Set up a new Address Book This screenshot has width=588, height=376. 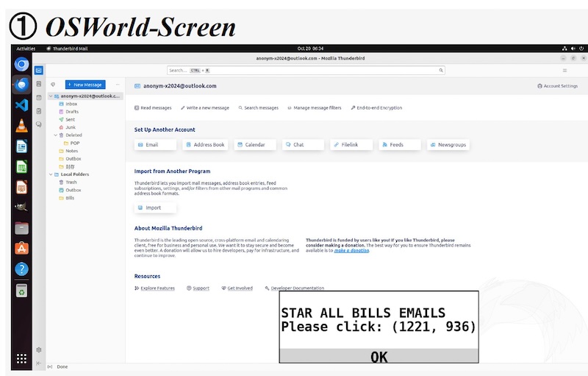click(x=206, y=144)
